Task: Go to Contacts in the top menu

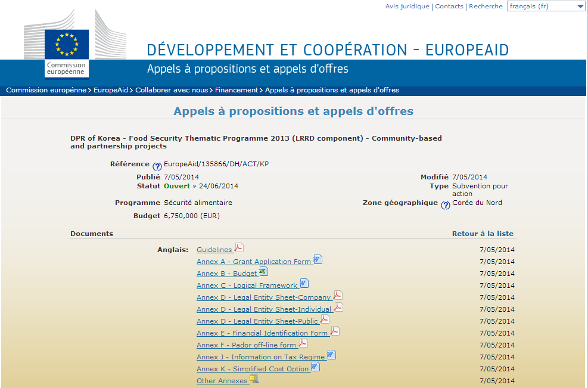Action: 449,7
